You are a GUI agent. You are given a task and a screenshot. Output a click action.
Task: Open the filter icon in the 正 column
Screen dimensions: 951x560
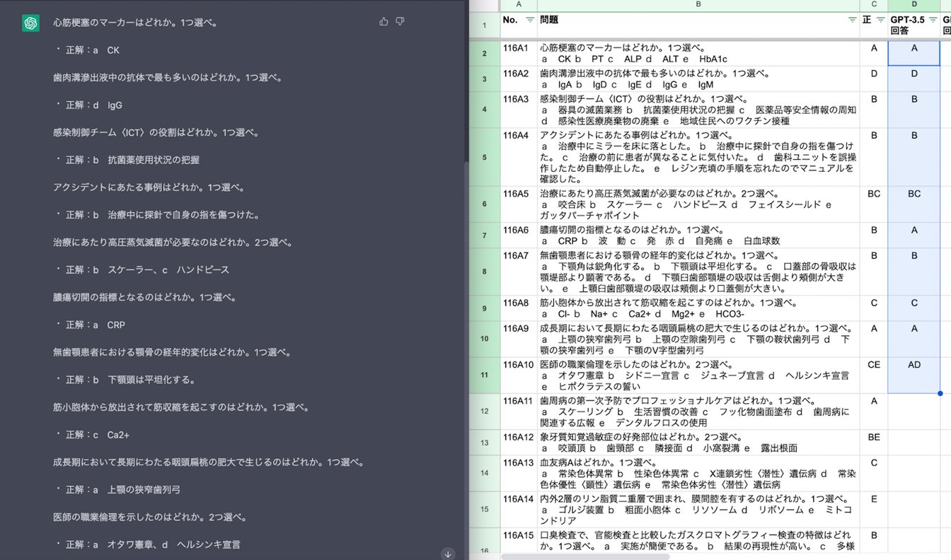pyautogui.click(x=880, y=21)
